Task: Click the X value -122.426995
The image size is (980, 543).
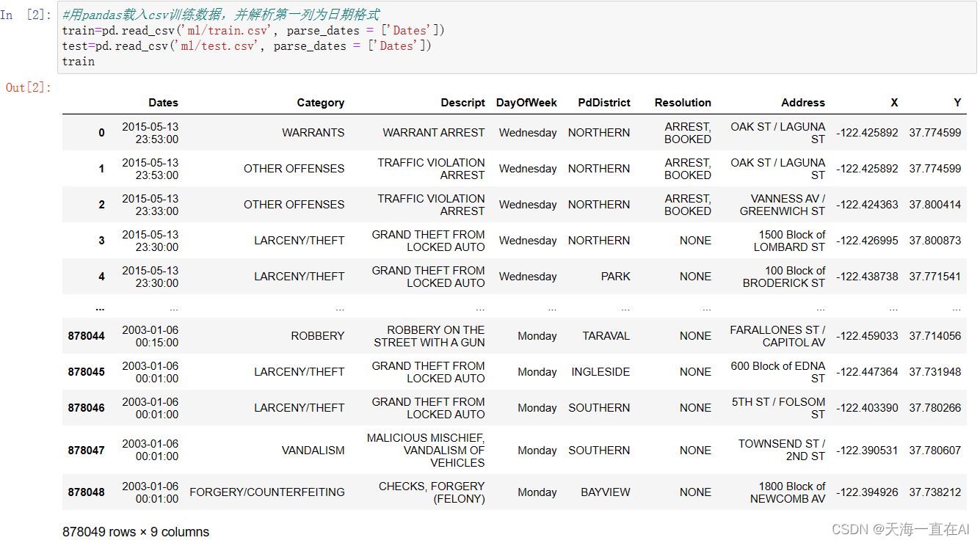Action: (867, 241)
